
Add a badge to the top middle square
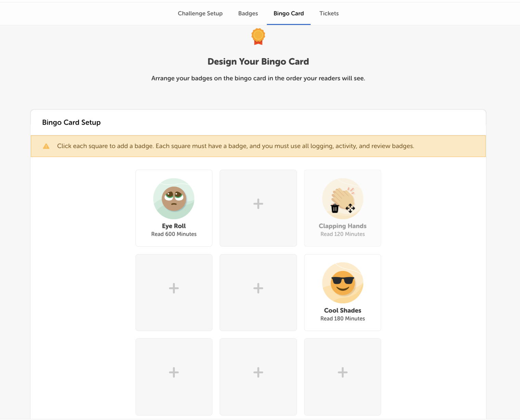click(x=258, y=204)
